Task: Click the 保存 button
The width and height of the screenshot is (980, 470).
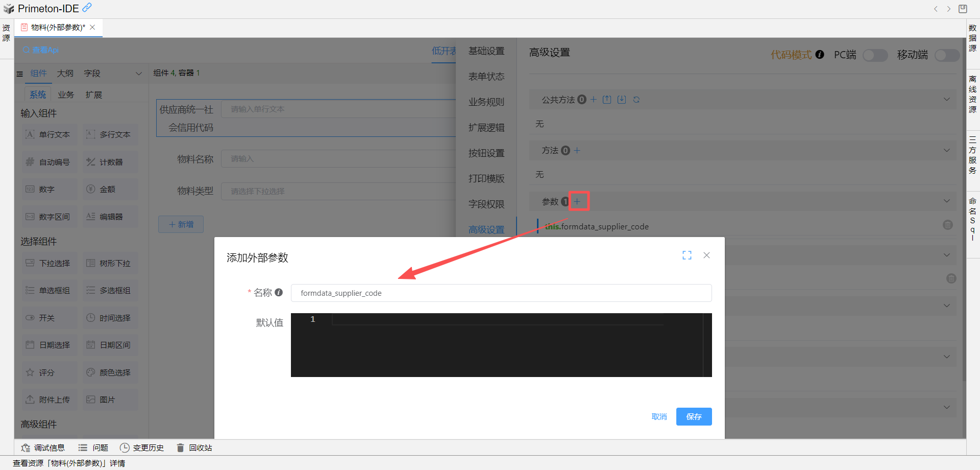Action: pyautogui.click(x=694, y=416)
